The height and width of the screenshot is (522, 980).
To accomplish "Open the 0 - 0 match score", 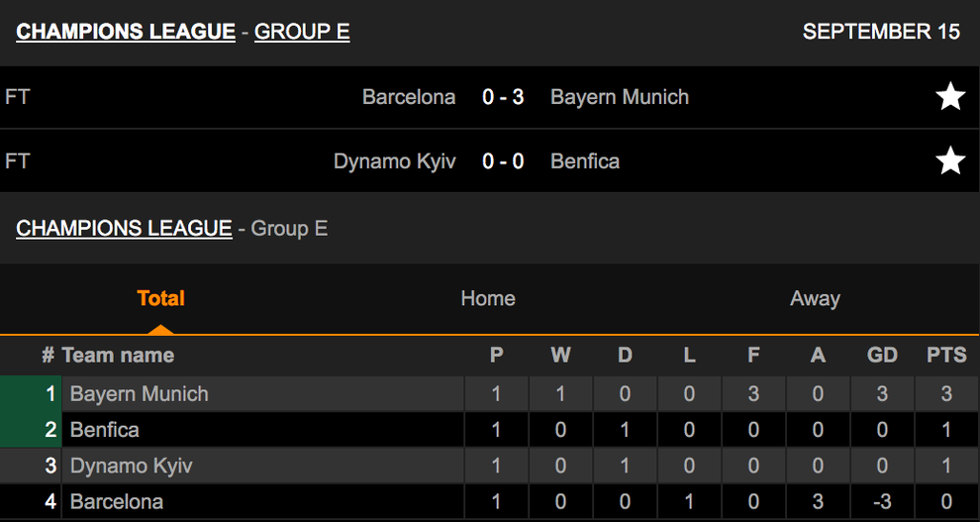I will click(x=503, y=160).
